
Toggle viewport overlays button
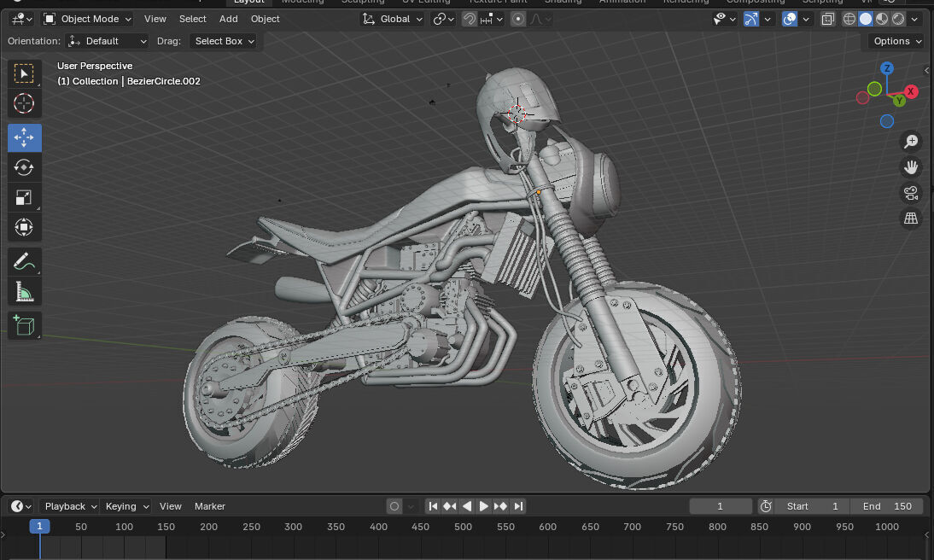(790, 19)
